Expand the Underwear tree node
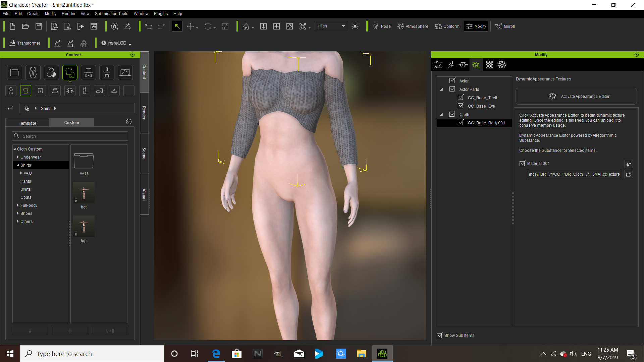Screen dimensions: 644x362 (x=18, y=157)
